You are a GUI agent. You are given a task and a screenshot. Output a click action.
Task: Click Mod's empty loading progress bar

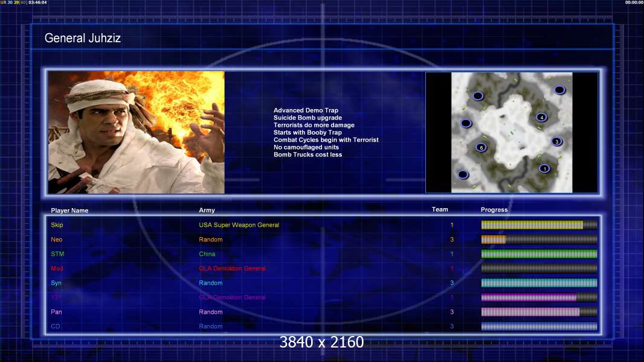point(539,268)
